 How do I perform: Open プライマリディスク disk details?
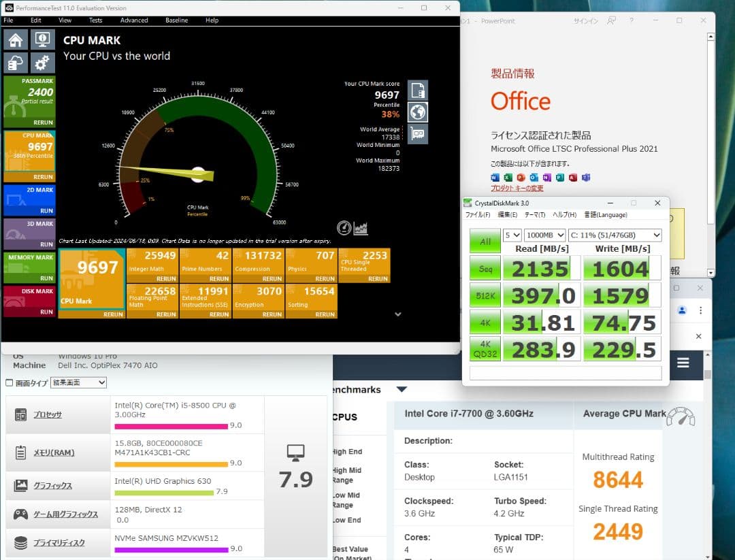[58, 543]
